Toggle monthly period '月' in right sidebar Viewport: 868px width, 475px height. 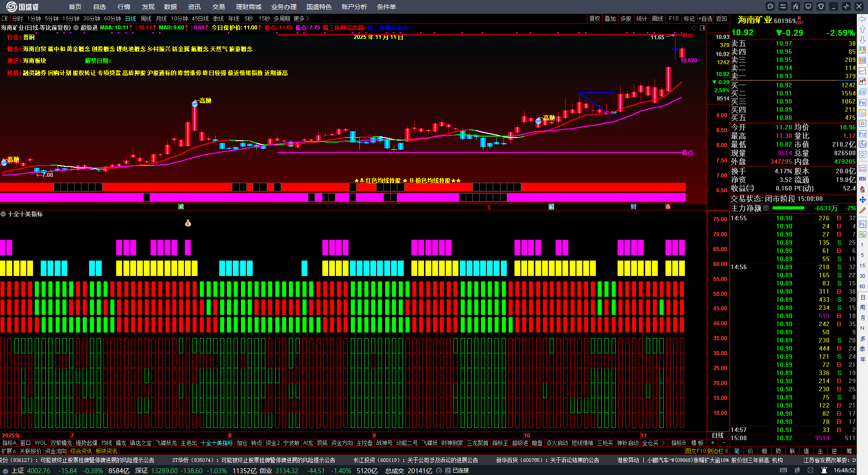863,318
